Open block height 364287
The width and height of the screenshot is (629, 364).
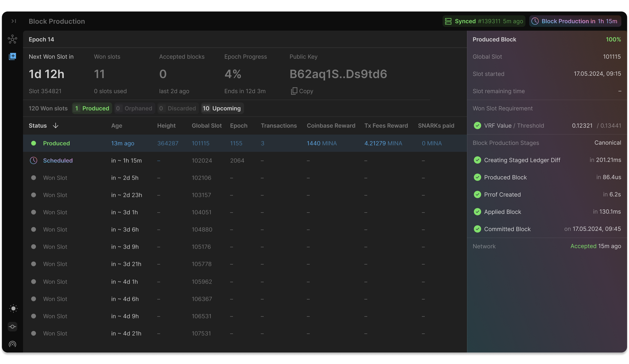point(168,143)
